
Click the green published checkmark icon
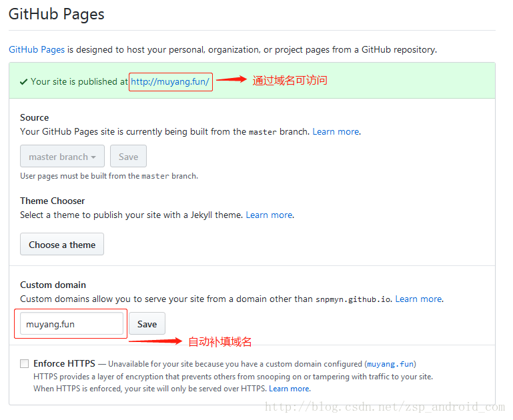pyautogui.click(x=23, y=82)
